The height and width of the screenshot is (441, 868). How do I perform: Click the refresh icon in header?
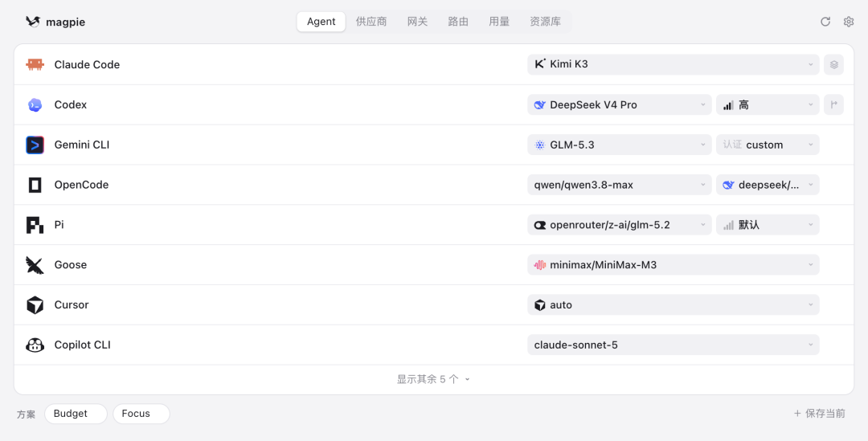click(x=825, y=22)
